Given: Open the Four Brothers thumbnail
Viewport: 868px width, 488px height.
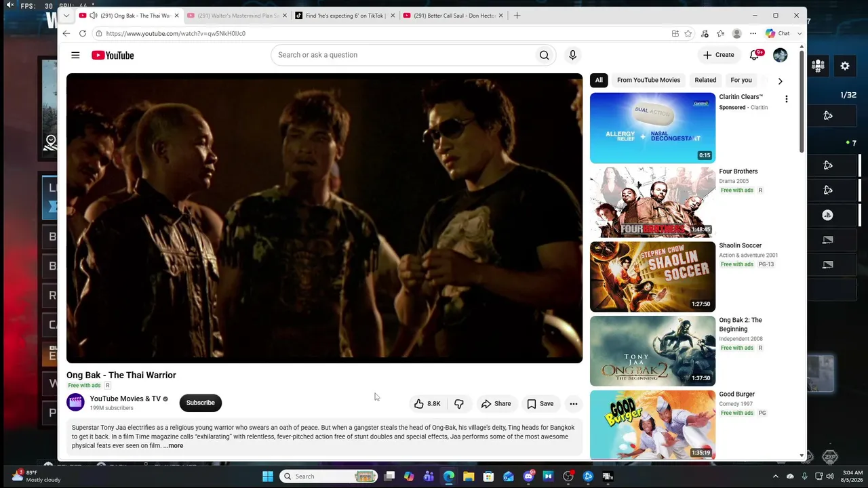Looking at the screenshot, I should point(652,203).
